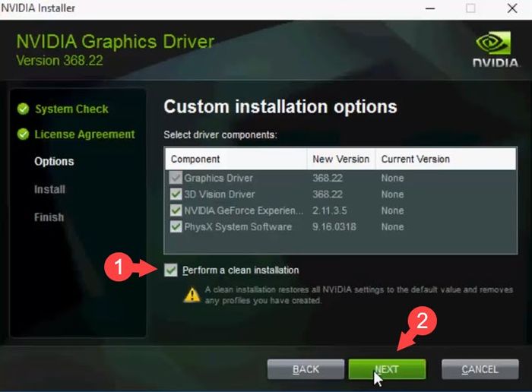Click the CANCEL button

coord(480,369)
